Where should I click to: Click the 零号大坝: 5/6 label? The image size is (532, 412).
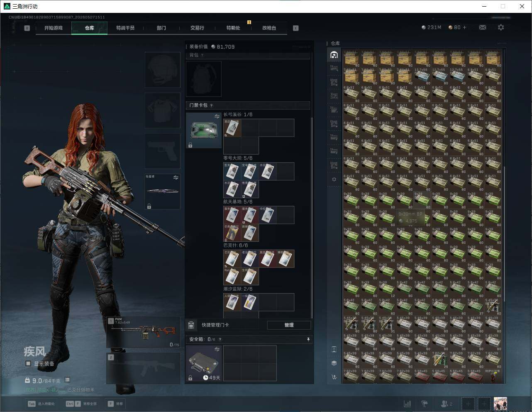point(238,158)
